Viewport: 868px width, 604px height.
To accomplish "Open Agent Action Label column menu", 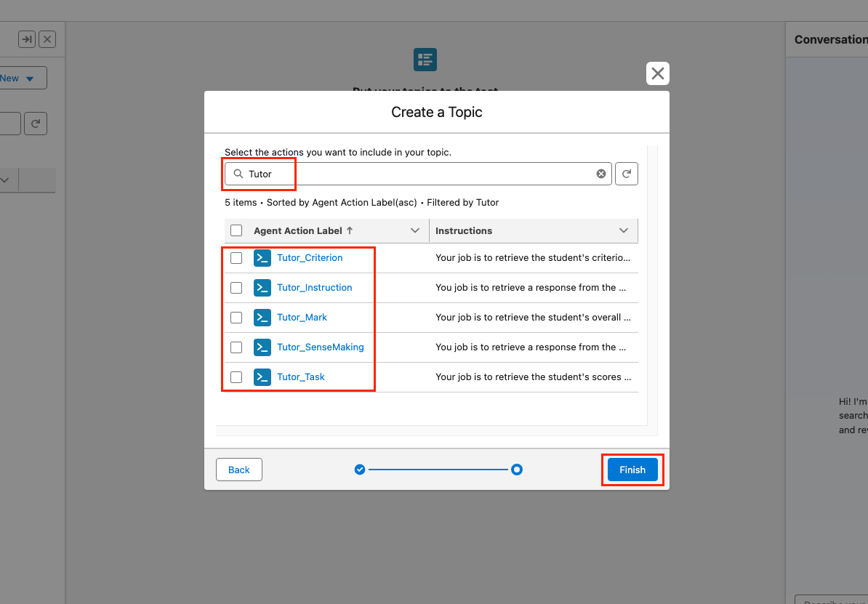I will click(x=415, y=230).
